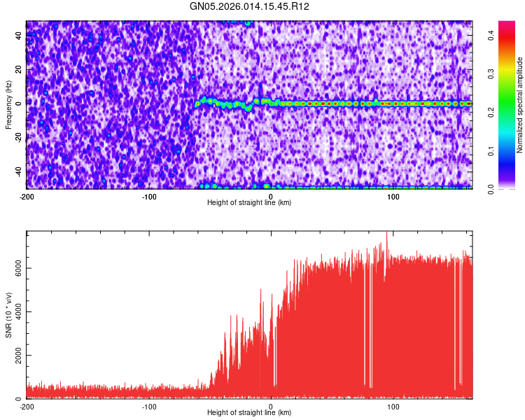Click the yellow band of the colorbar
Viewport: 525px width, 420px height.
click(506, 83)
